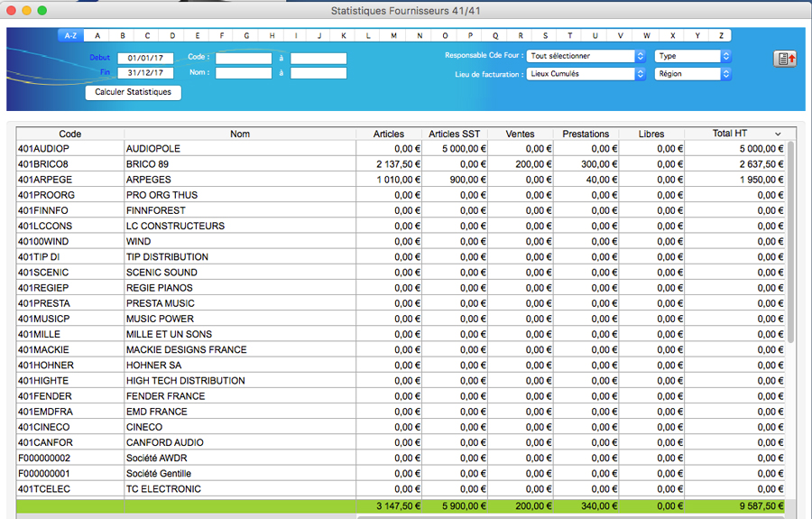Click the first Code range input field

[244, 58]
